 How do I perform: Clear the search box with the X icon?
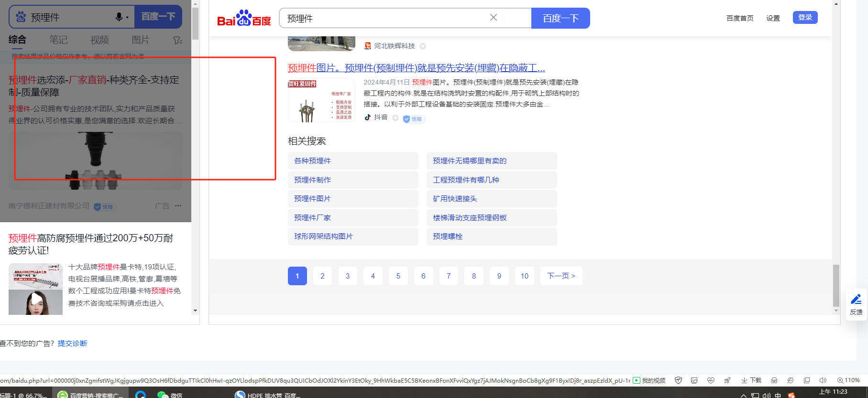coord(494,18)
